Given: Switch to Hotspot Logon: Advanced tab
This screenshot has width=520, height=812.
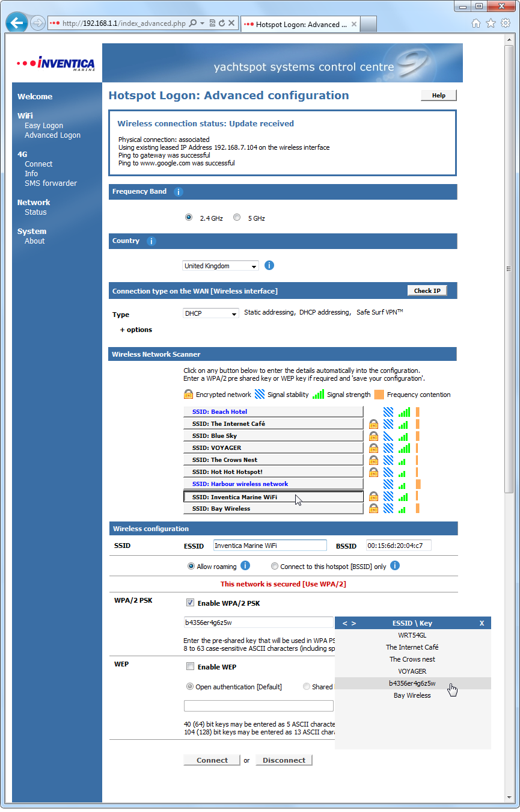Looking at the screenshot, I should [300, 24].
